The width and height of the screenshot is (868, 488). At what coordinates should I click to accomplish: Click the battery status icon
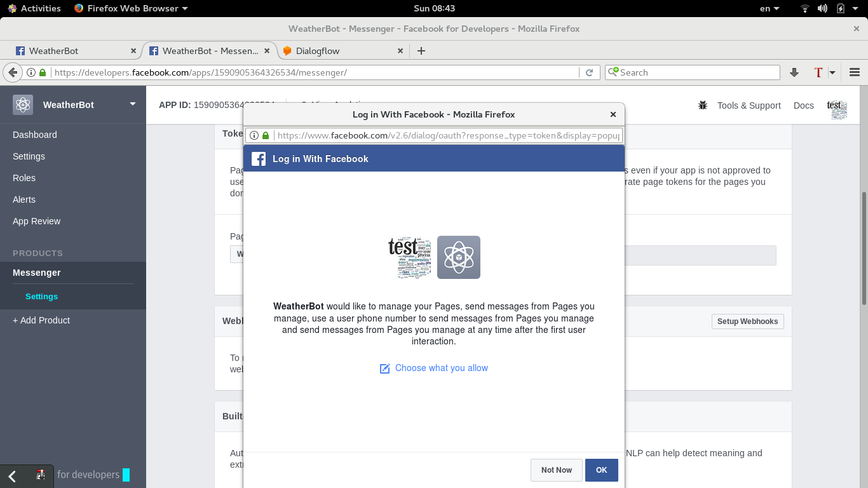840,8
